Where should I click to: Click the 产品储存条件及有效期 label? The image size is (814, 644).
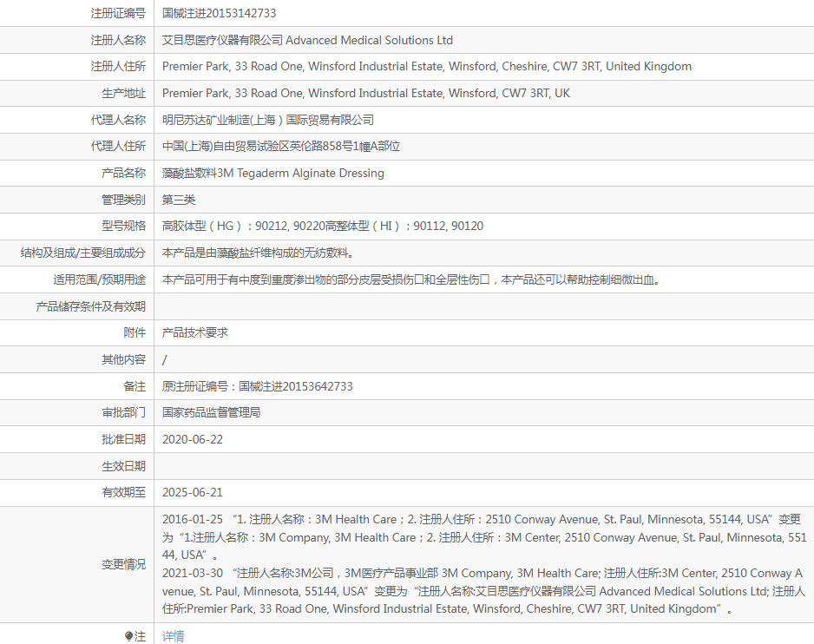[x=91, y=306]
